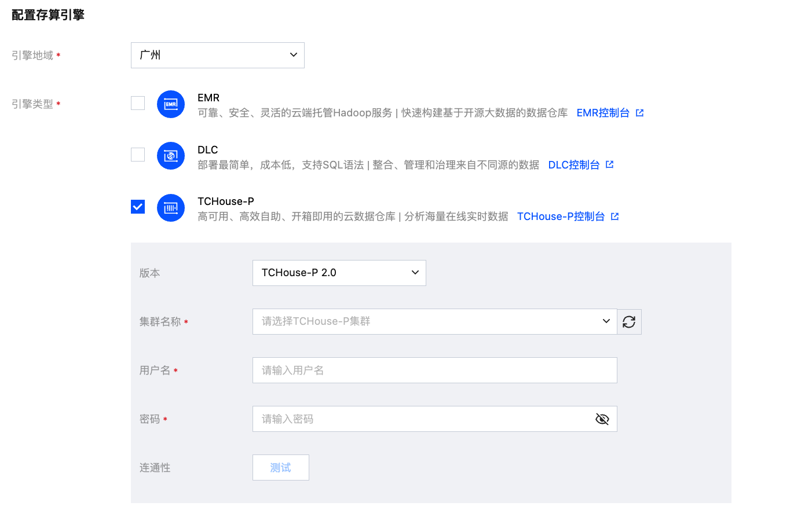The image size is (812, 506).
Task: Enable the DLC engine checkbox
Action: point(138,155)
